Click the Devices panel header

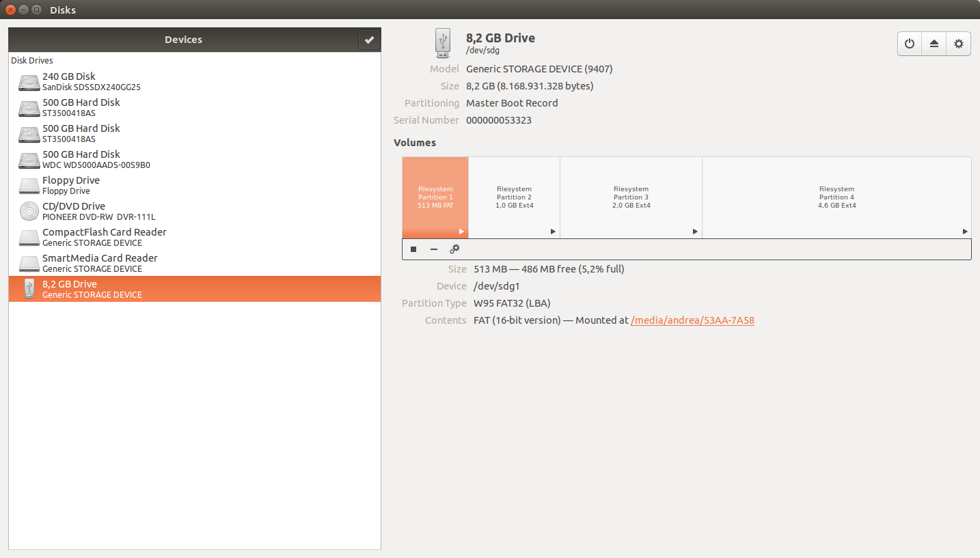(183, 40)
